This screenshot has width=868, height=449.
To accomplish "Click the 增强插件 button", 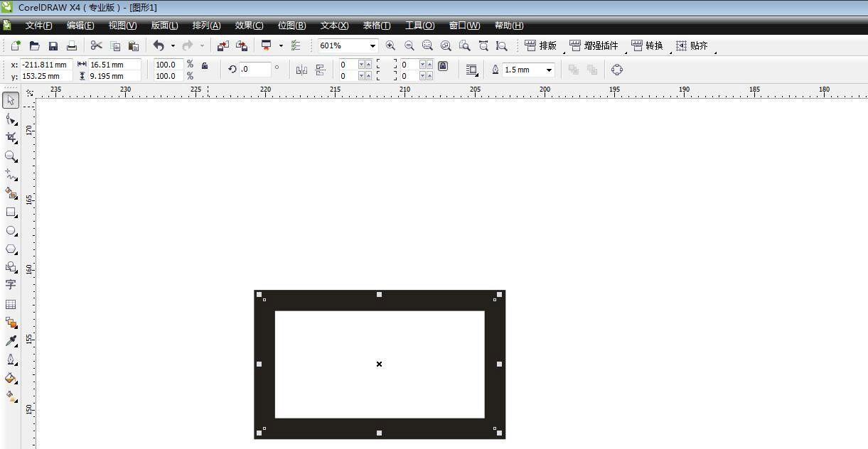I will tap(594, 45).
